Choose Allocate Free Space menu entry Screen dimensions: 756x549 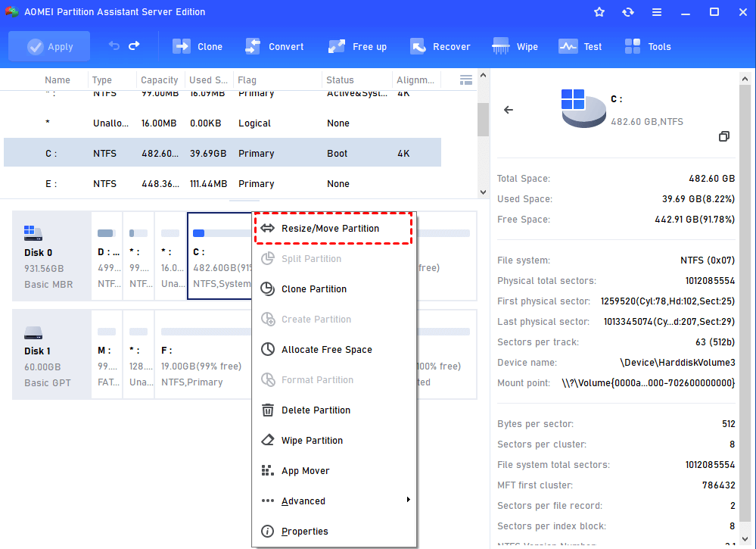pyautogui.click(x=334, y=349)
